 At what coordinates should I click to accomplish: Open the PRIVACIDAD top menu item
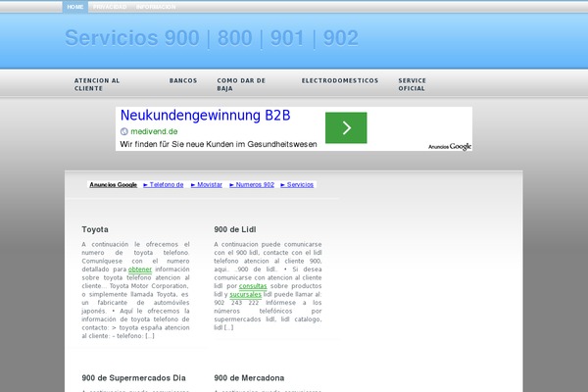[110, 7]
